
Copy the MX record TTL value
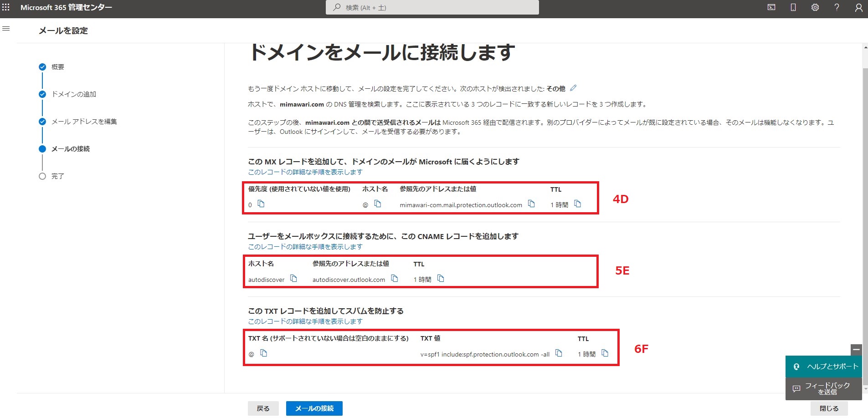578,204
